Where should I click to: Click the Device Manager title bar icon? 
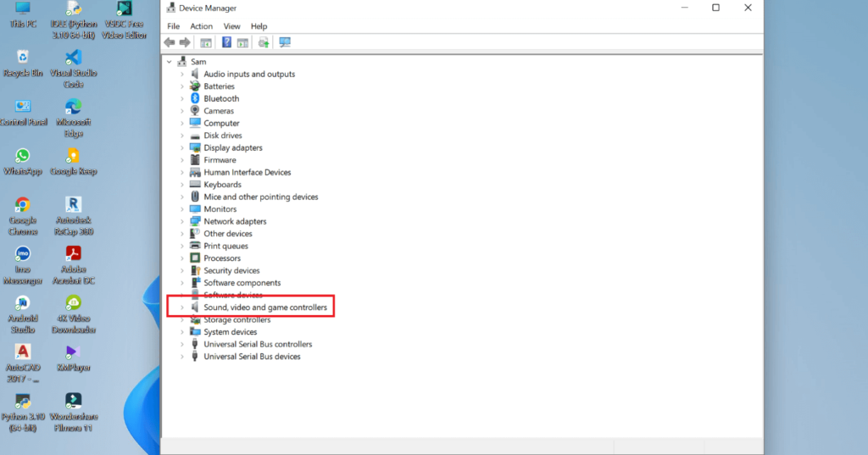coord(170,8)
